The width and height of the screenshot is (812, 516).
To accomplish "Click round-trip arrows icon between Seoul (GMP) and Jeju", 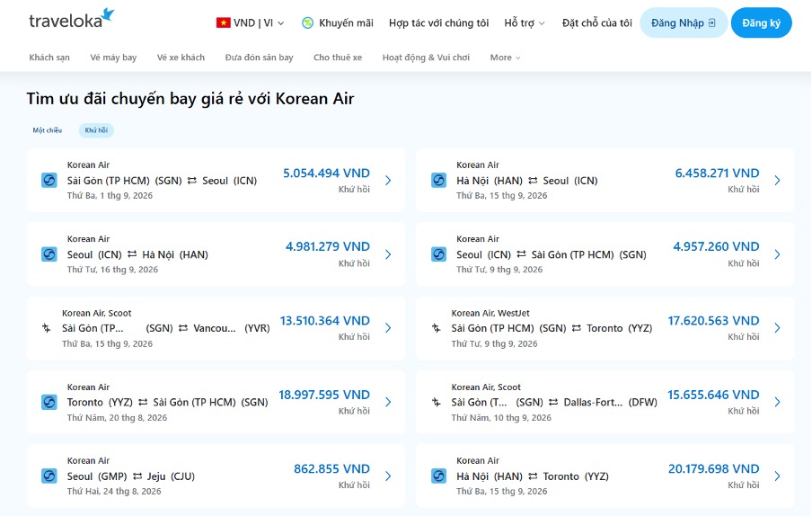I will coord(137,476).
